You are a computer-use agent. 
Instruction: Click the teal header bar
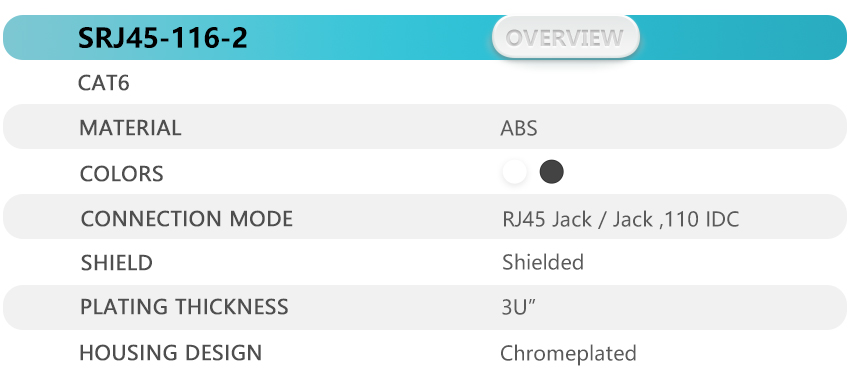(425, 37)
